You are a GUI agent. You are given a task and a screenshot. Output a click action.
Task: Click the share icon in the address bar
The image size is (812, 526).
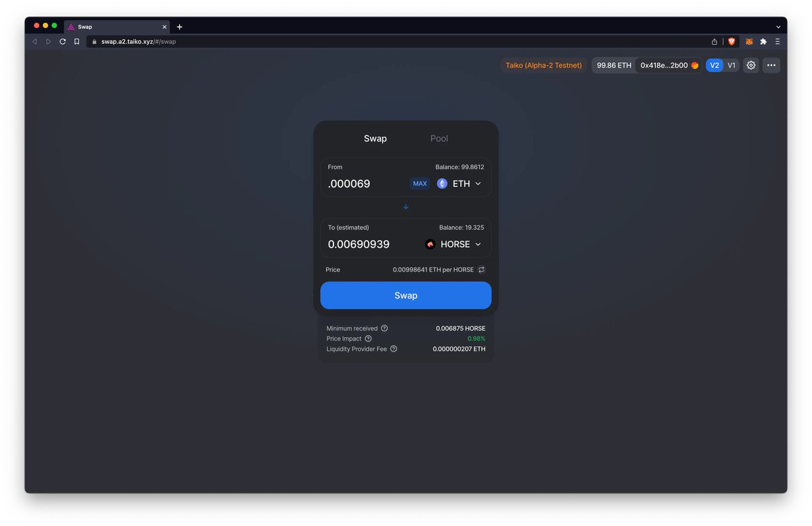click(x=715, y=41)
